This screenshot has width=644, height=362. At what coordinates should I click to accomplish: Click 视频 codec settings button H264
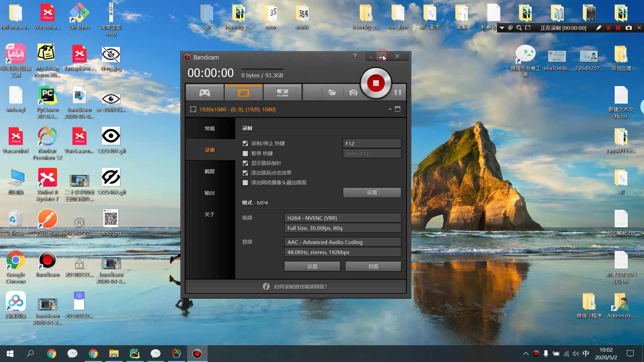(343, 218)
